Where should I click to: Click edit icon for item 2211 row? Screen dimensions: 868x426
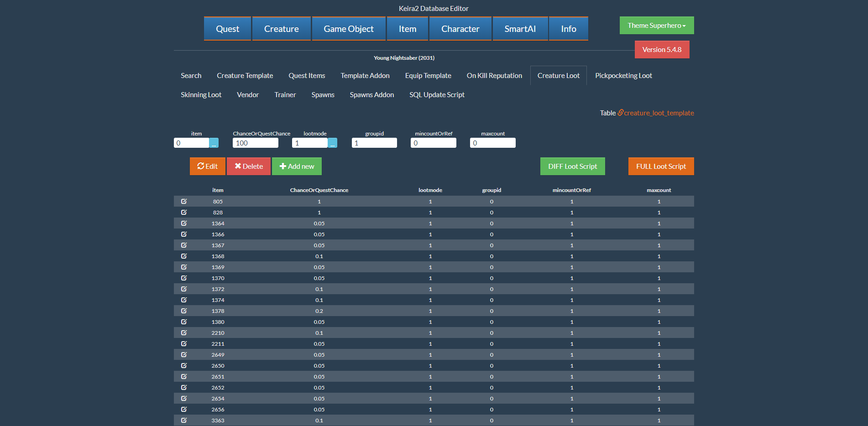click(x=184, y=343)
